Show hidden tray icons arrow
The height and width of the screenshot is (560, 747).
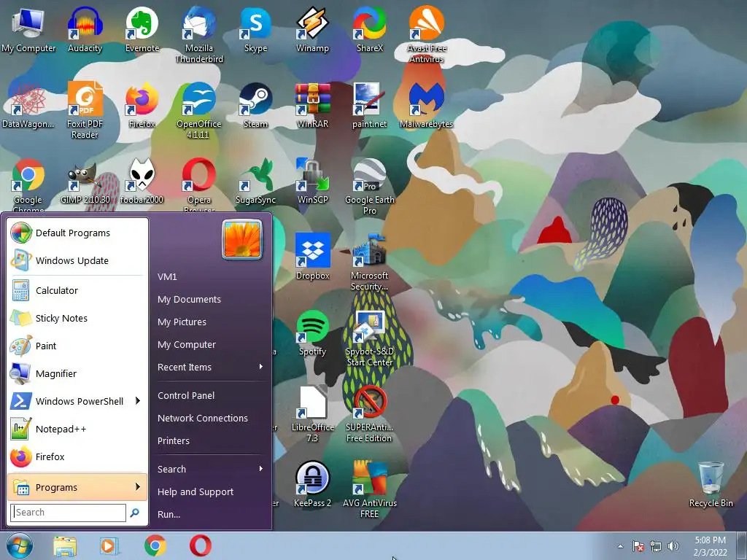click(x=620, y=546)
